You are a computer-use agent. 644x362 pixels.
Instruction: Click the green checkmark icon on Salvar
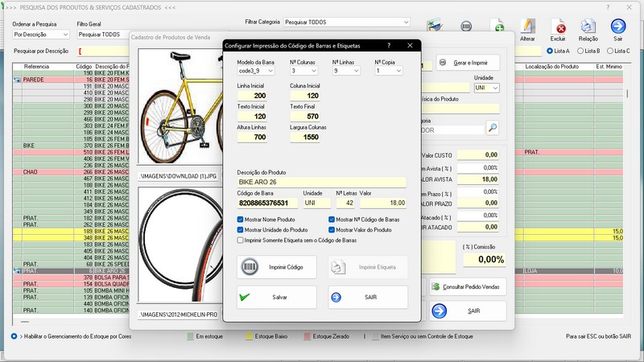[245, 297]
